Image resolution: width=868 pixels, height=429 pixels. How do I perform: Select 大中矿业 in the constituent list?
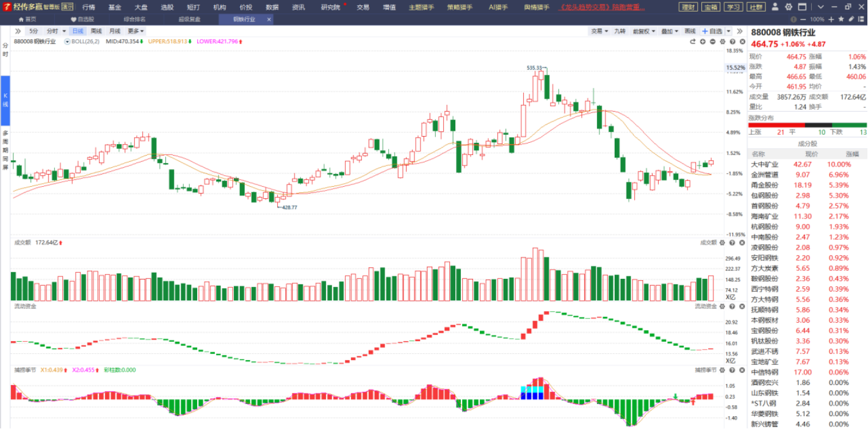(x=764, y=164)
